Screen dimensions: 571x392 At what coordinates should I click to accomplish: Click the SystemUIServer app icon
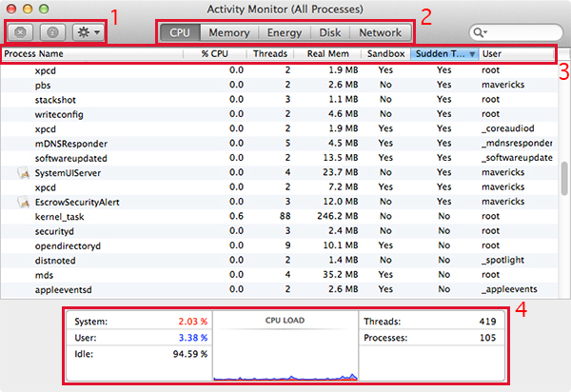point(23,172)
